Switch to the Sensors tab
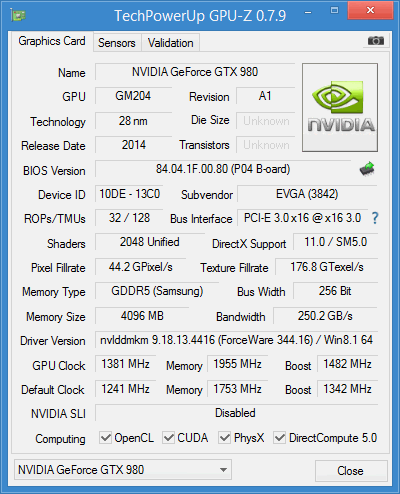Image resolution: width=400 pixels, height=494 pixels. [117, 43]
